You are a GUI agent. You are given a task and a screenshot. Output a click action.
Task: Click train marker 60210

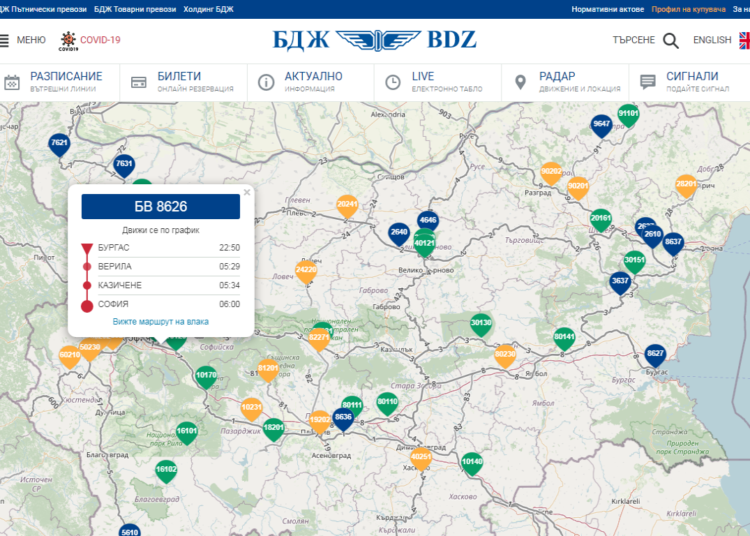69,356
